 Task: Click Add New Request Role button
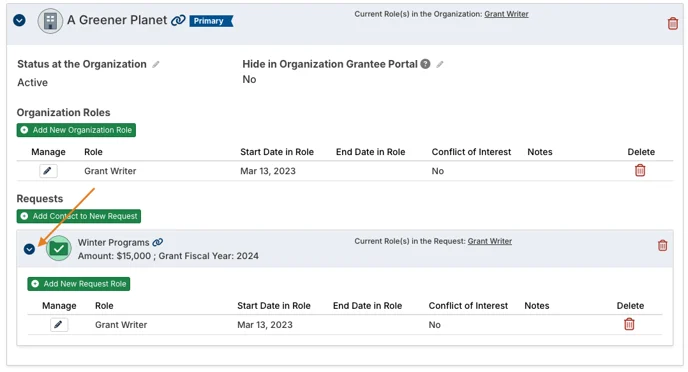pyautogui.click(x=79, y=284)
